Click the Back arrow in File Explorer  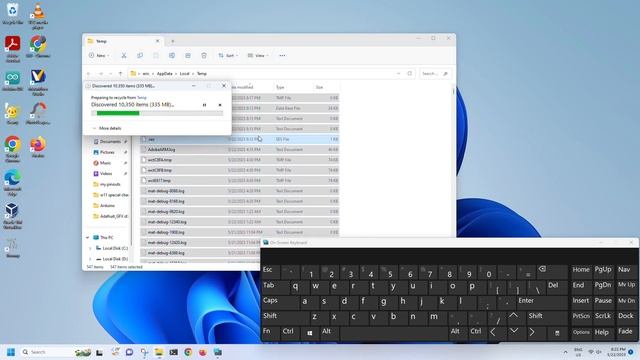click(89, 73)
